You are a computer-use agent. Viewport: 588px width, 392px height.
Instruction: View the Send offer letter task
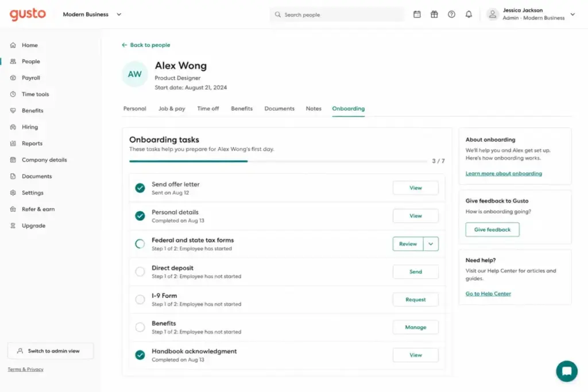(416, 188)
